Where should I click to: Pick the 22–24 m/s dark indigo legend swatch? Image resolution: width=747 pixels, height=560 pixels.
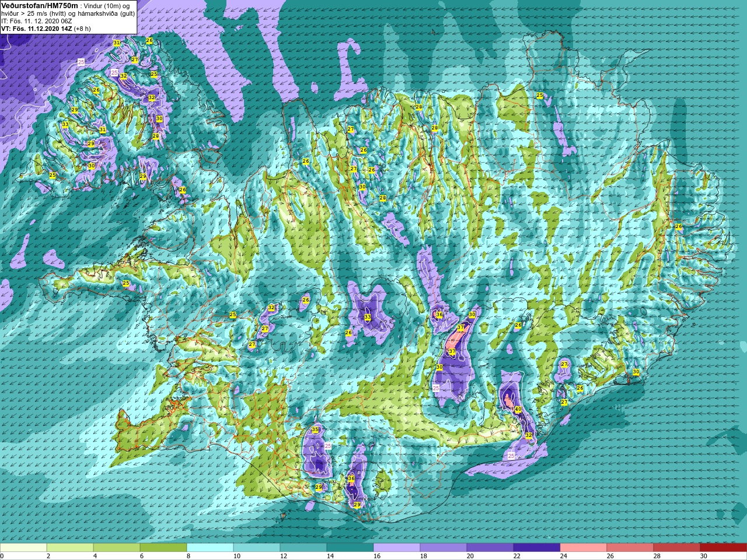coord(537,548)
